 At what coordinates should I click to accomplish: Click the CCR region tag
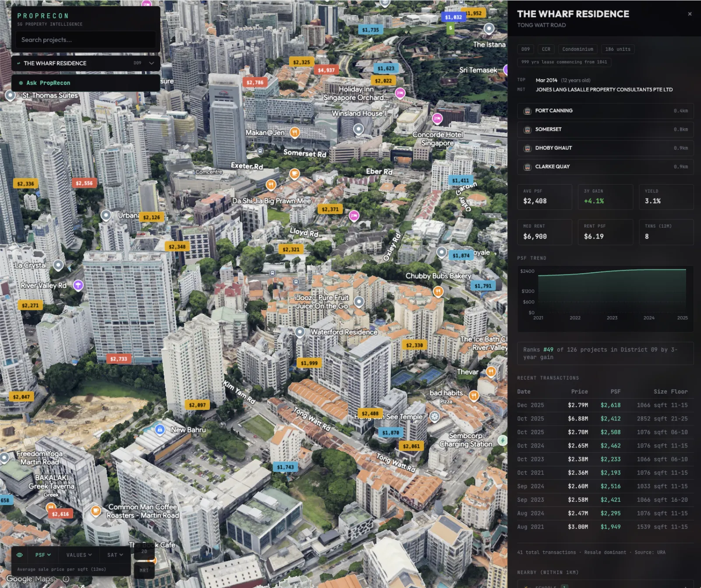coord(546,49)
